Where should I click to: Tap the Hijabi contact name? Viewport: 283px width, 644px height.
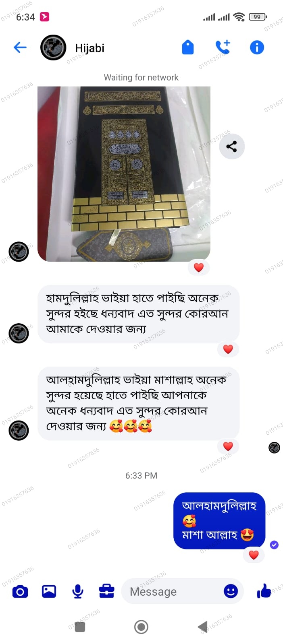coord(89,48)
